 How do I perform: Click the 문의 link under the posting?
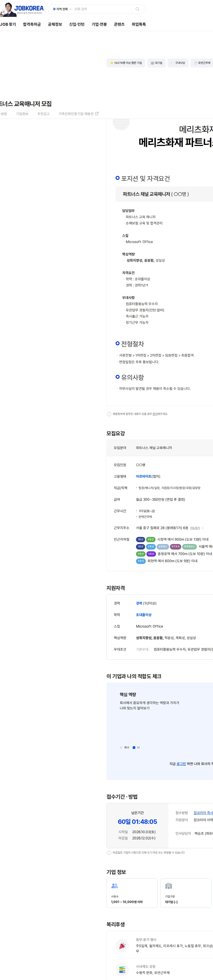(x=155, y=414)
